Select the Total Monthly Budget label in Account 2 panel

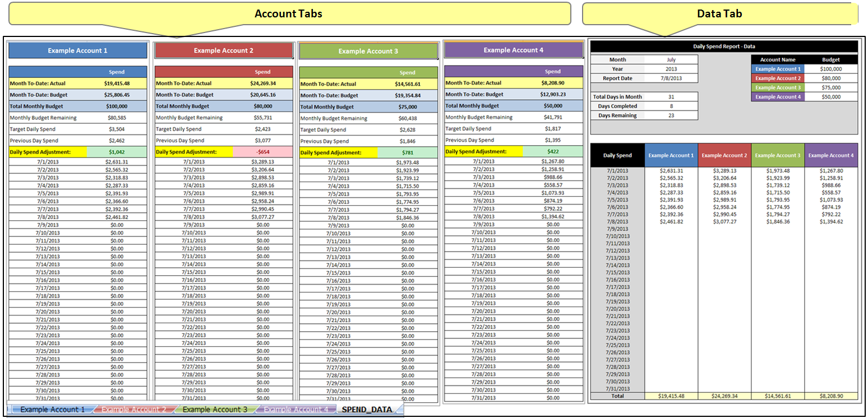coord(183,106)
